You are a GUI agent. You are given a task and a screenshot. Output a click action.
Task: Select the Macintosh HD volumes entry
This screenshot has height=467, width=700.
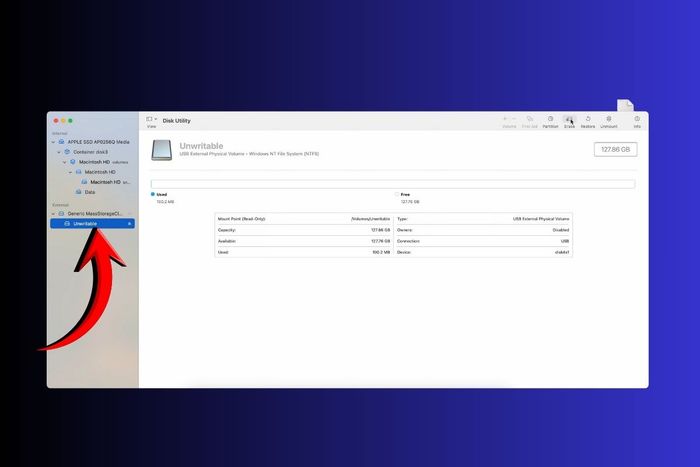(103, 162)
